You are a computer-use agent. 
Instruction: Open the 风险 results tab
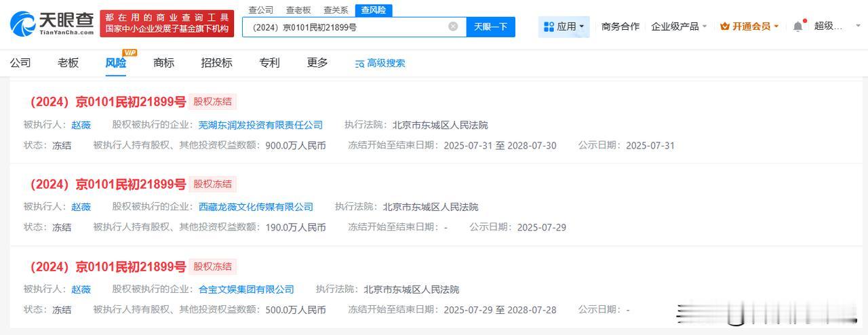point(115,62)
